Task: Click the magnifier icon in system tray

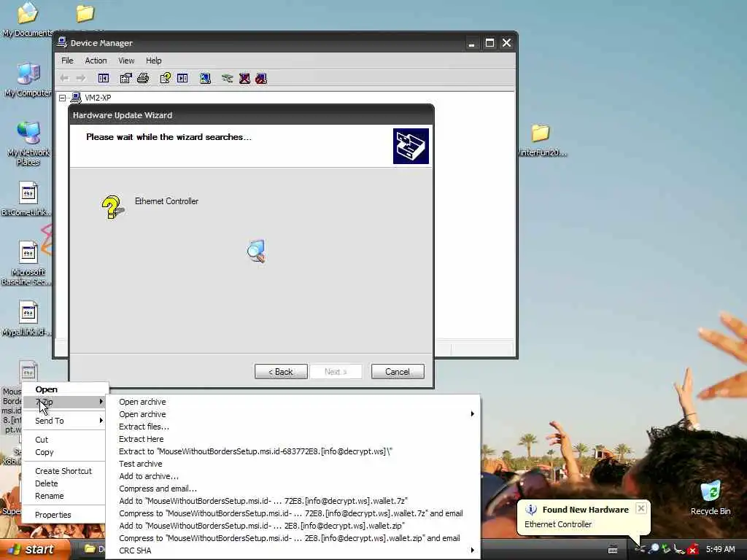Action: pyautogui.click(x=654, y=549)
